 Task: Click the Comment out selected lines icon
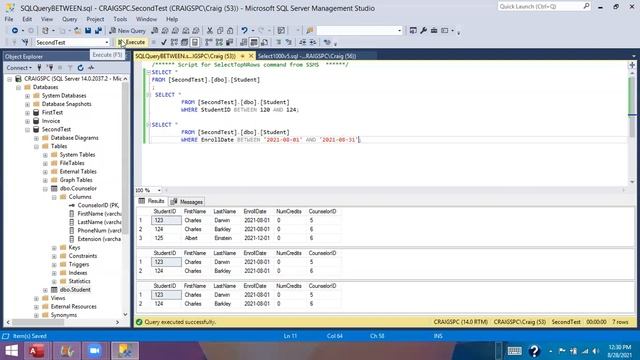tap(279, 42)
